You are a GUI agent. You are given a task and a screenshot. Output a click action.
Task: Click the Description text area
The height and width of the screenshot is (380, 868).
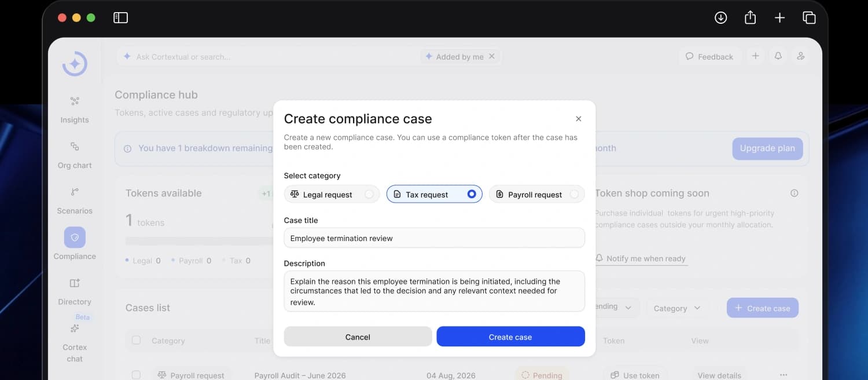pos(434,291)
